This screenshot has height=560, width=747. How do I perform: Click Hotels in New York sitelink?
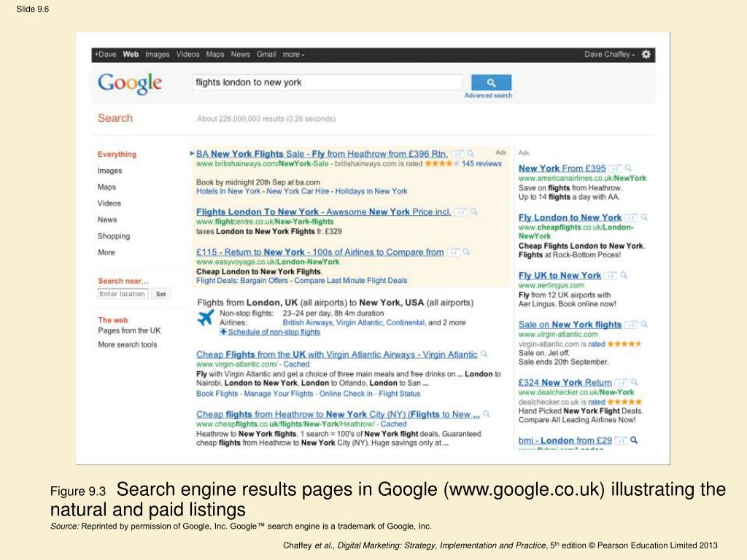(228, 192)
